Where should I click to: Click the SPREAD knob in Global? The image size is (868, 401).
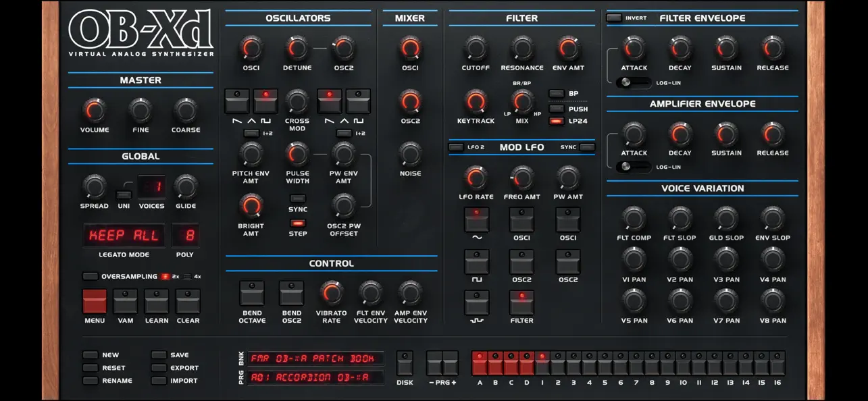[94, 186]
